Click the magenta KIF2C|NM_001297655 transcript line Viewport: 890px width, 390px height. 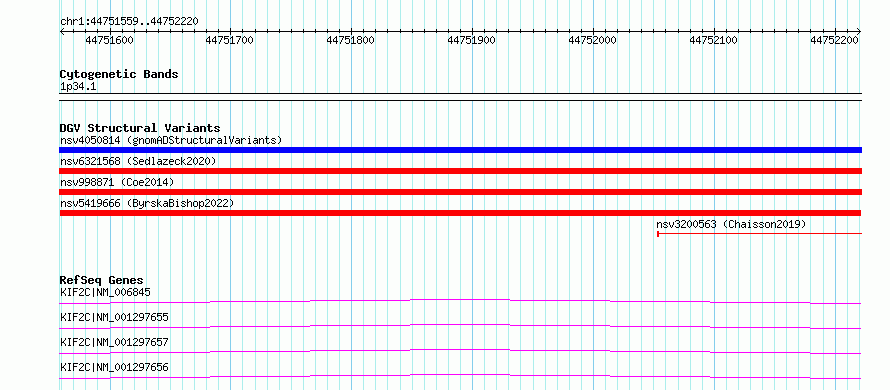(x=460, y=326)
